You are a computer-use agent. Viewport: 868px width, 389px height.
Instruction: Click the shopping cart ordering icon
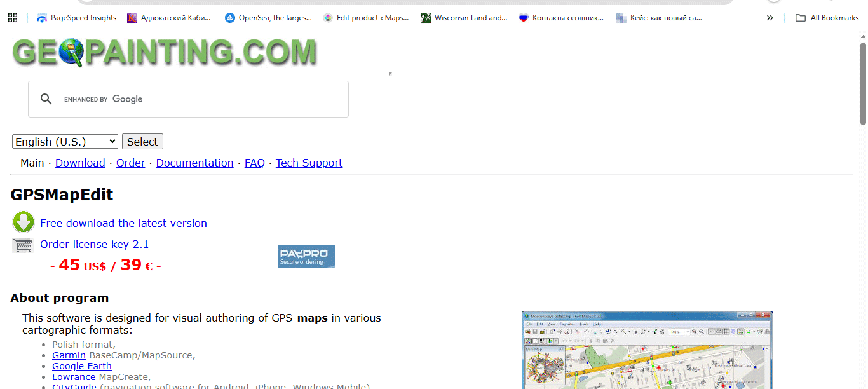[23, 243]
